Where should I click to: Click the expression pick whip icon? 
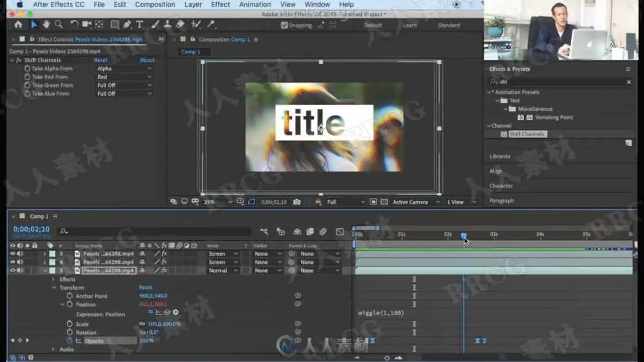tap(167, 312)
